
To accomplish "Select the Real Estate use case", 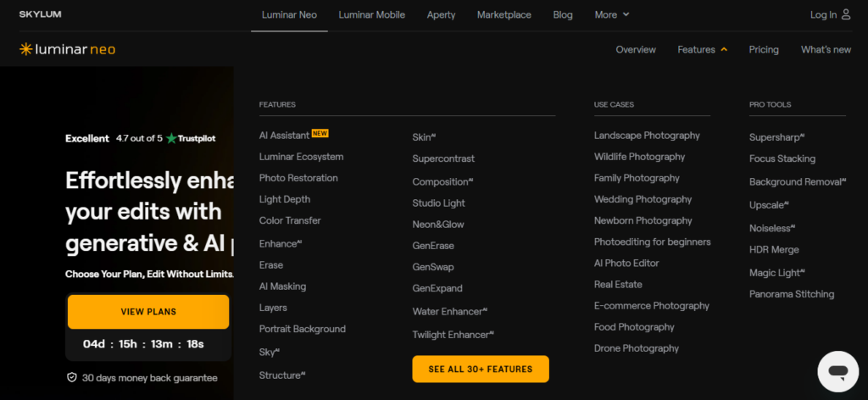I will 618,285.
